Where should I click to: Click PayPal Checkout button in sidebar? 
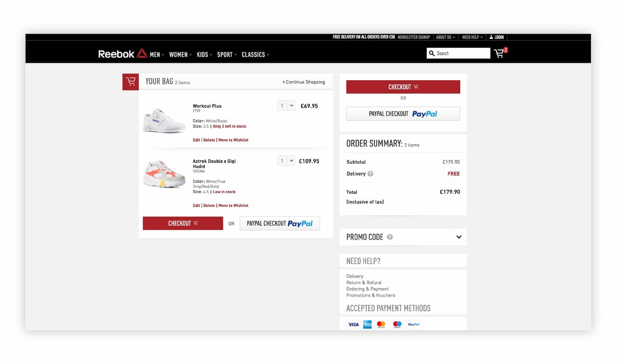point(403,114)
